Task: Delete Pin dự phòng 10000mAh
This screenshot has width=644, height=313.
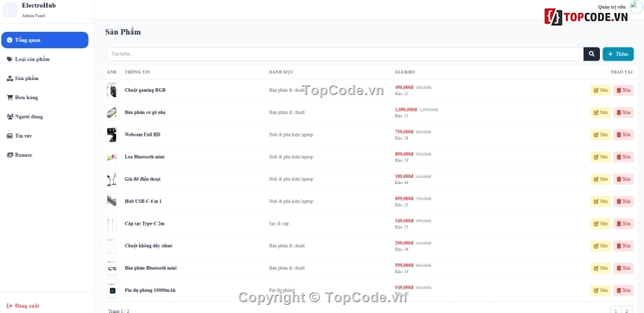Action: 624,291
